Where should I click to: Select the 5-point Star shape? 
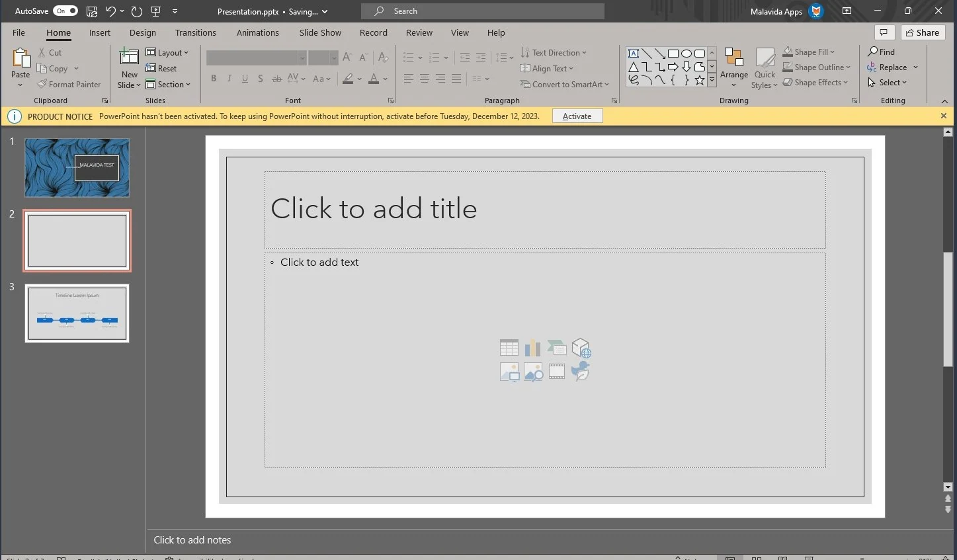tap(700, 80)
